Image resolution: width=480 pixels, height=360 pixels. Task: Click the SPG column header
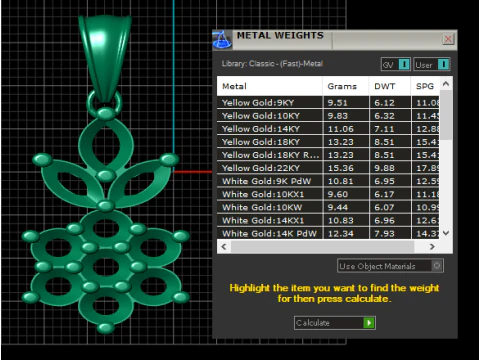425,86
